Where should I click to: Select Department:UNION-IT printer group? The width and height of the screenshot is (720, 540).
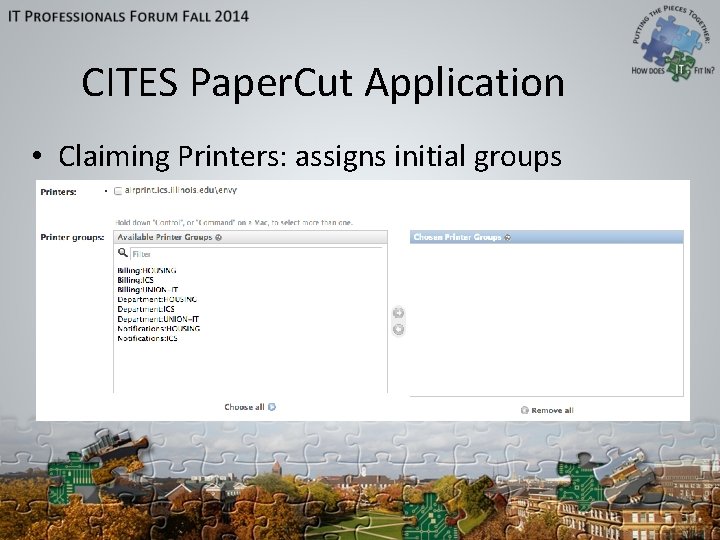158,319
